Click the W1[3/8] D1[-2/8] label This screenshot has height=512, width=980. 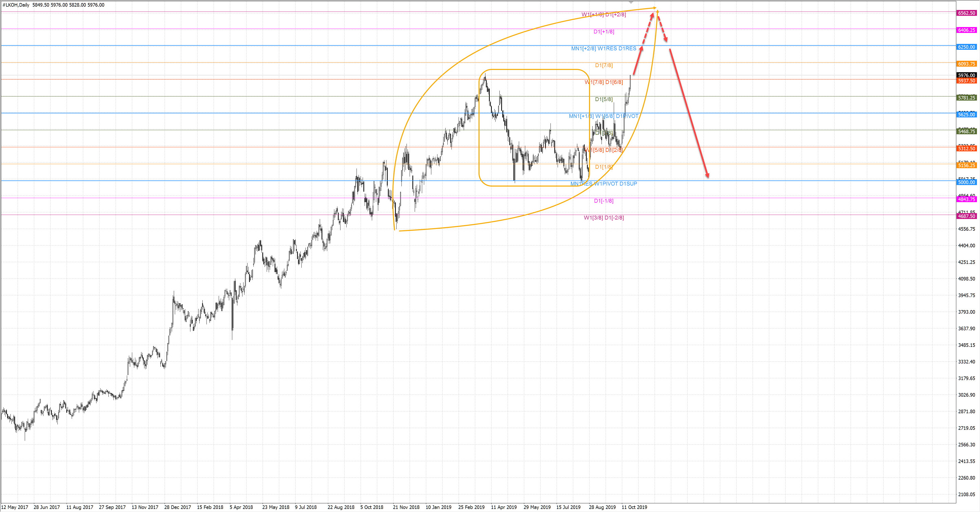click(604, 217)
